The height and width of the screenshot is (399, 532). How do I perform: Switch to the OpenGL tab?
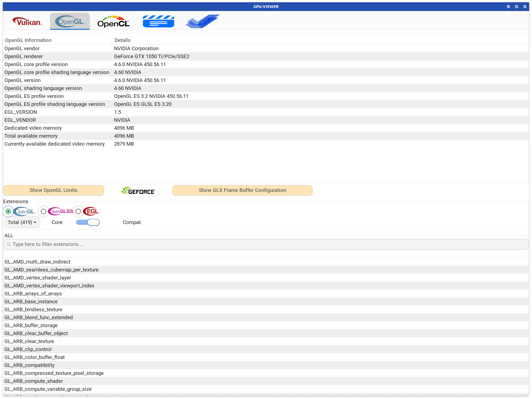[70, 21]
